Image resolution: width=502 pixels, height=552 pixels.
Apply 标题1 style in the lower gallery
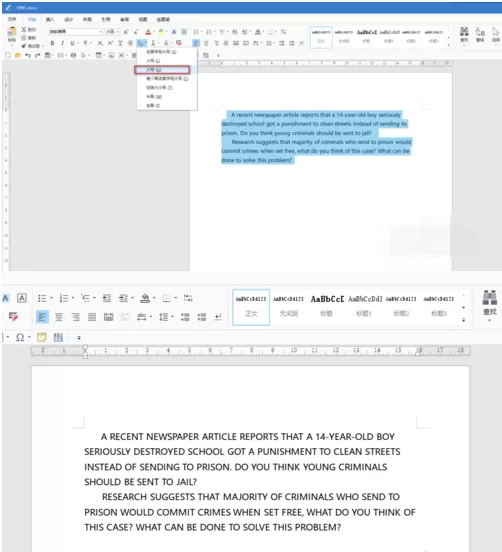pyautogui.click(x=364, y=307)
